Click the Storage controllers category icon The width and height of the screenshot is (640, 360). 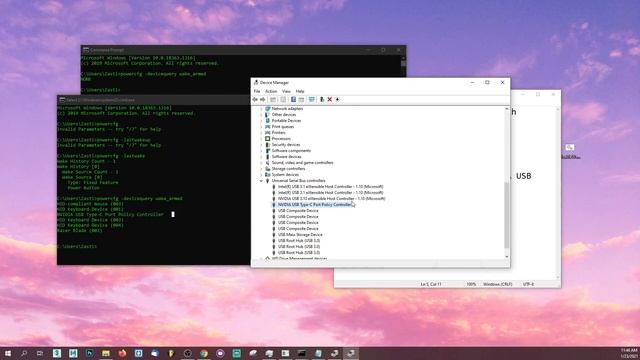pos(268,169)
